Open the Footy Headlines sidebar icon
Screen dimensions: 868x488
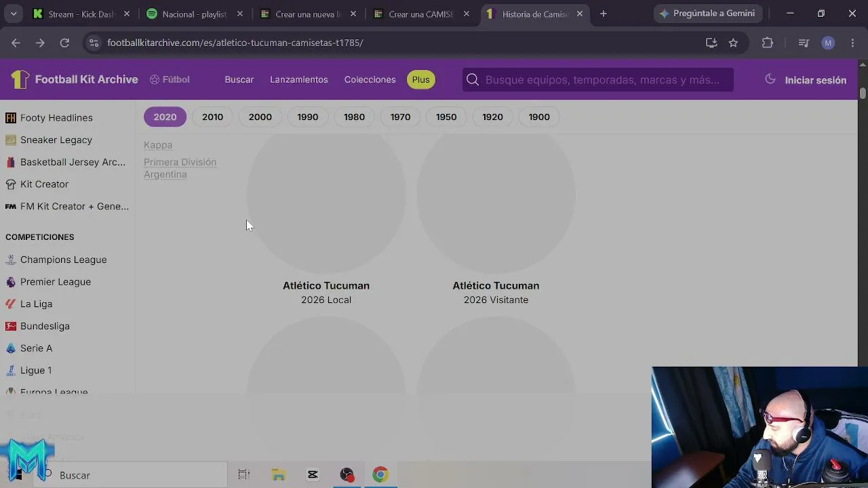click(11, 118)
